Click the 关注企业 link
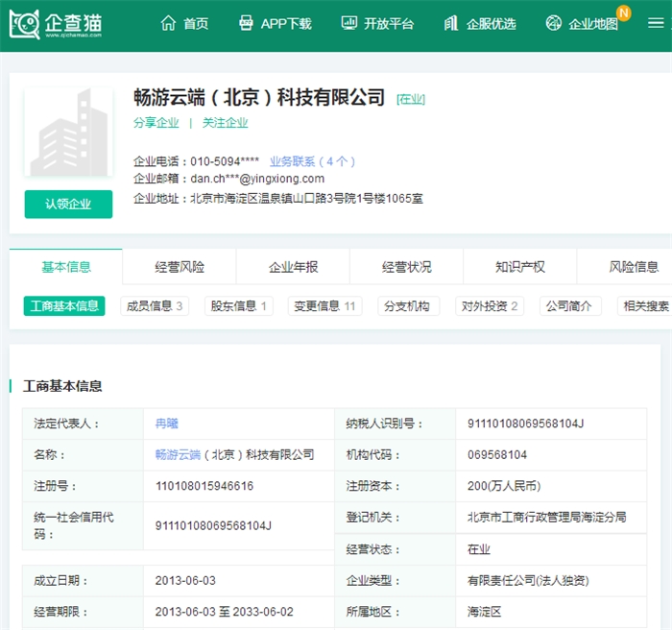The width and height of the screenshot is (672, 630). coord(226,123)
